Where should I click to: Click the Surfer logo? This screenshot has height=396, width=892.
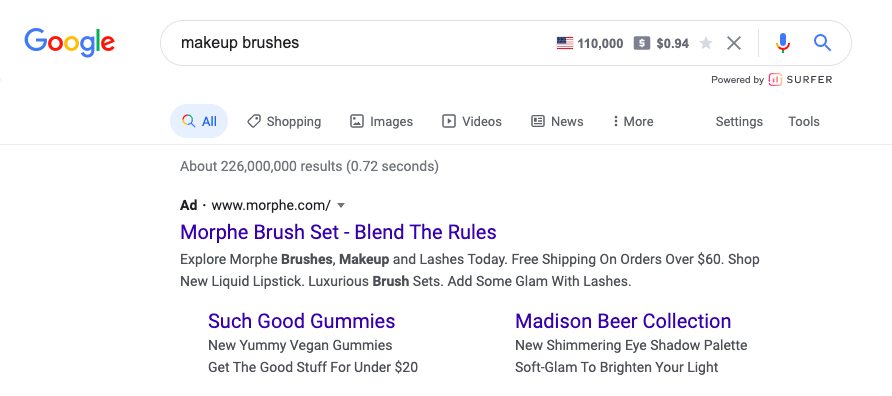point(799,80)
